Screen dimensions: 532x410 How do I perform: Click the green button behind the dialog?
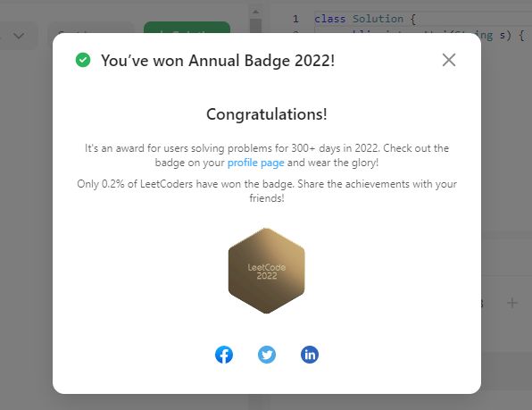click(x=187, y=27)
